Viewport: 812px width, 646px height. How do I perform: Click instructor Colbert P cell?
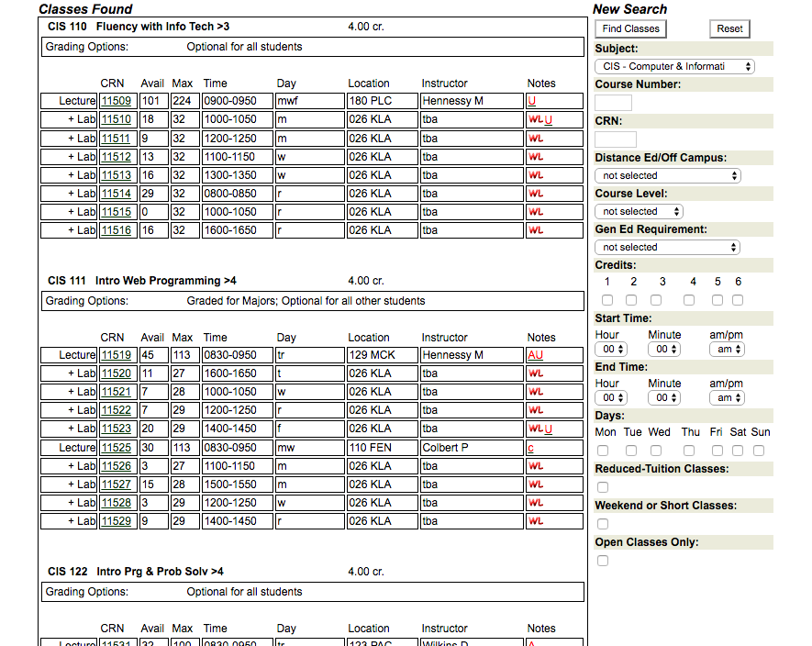point(472,448)
